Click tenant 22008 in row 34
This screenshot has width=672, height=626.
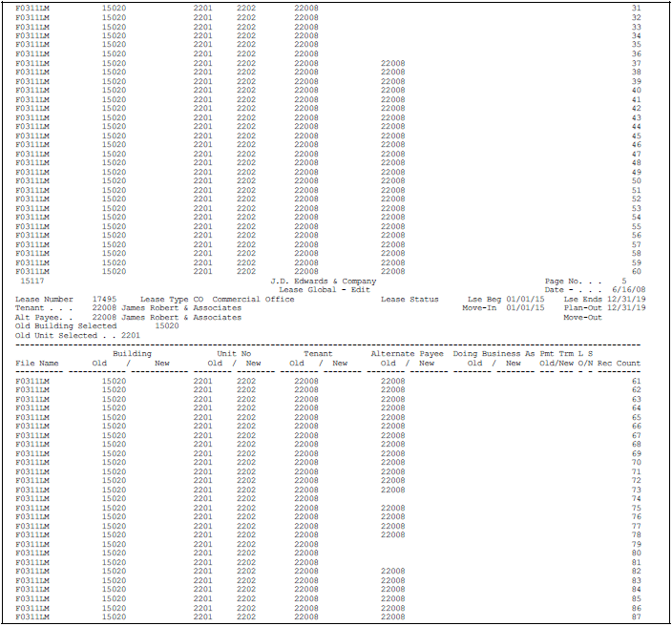tap(306, 35)
